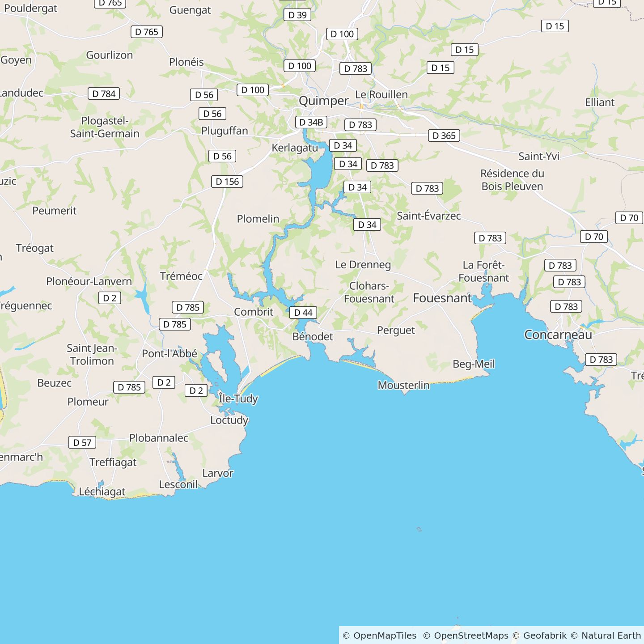Select the Fouesnant town label

442,298
